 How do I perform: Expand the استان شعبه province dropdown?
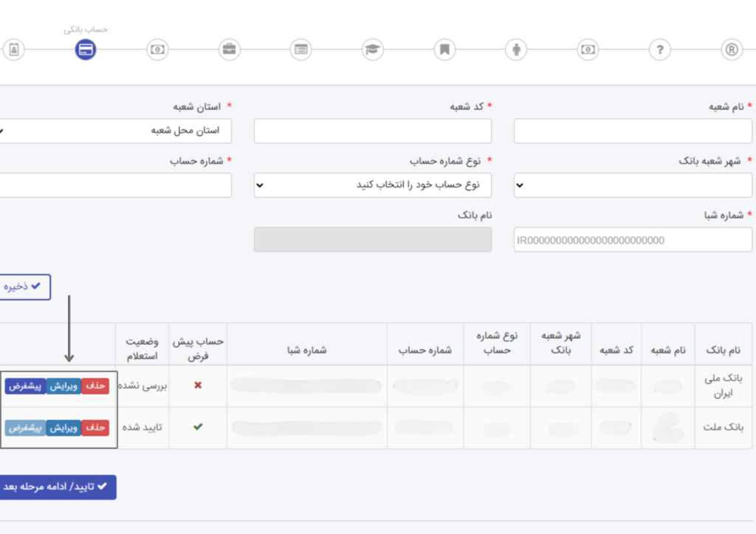pyautogui.click(x=114, y=131)
